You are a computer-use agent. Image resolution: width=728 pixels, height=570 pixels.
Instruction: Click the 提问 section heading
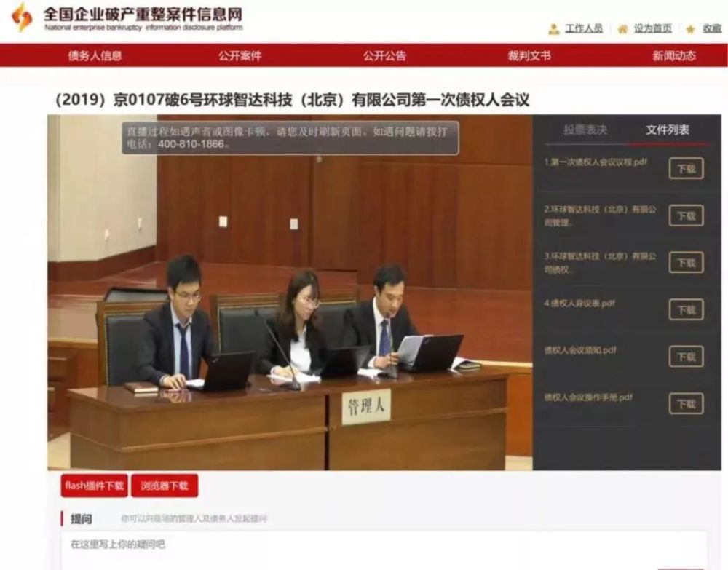[x=82, y=518]
